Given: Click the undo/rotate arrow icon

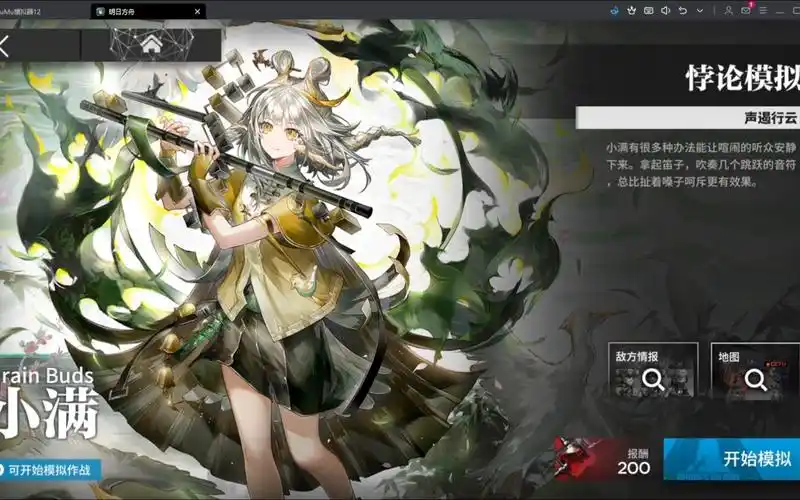Looking at the screenshot, I should [x=683, y=10].
